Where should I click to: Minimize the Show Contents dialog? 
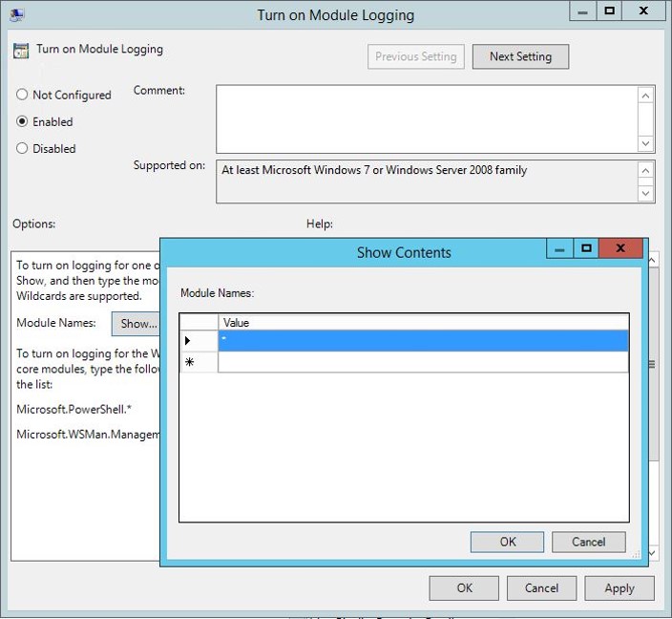559,248
